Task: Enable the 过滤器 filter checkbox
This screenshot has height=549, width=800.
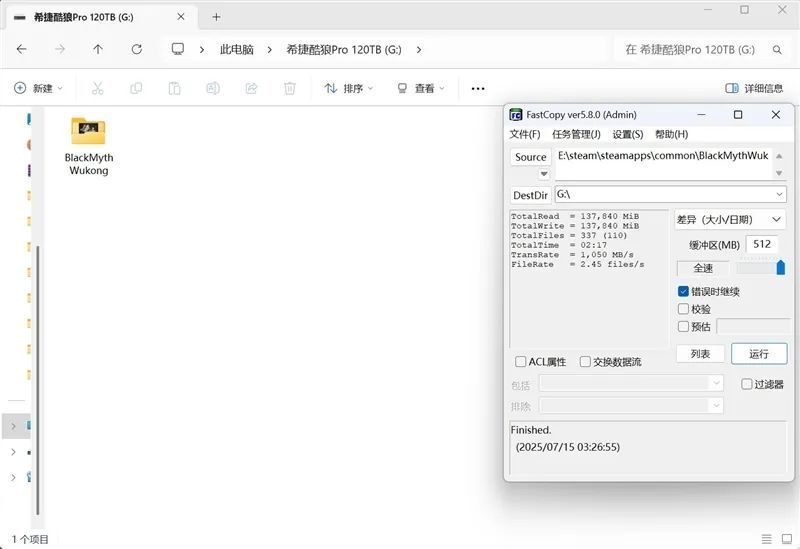Action: click(x=746, y=384)
